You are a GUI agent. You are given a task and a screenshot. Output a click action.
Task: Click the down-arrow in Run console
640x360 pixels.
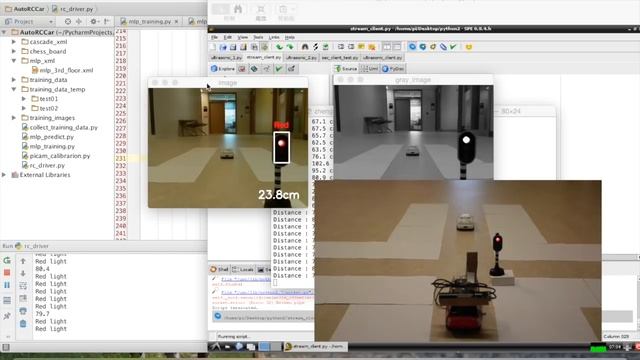(x=23, y=273)
